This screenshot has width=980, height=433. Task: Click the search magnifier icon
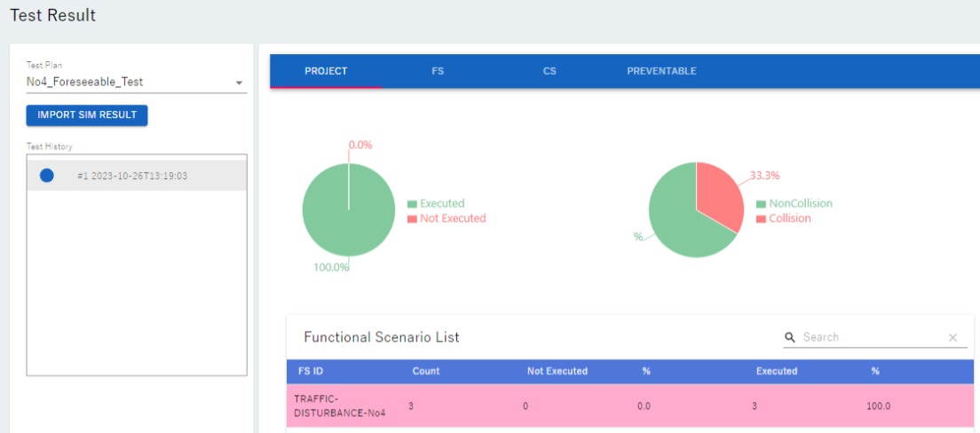pyautogui.click(x=789, y=337)
